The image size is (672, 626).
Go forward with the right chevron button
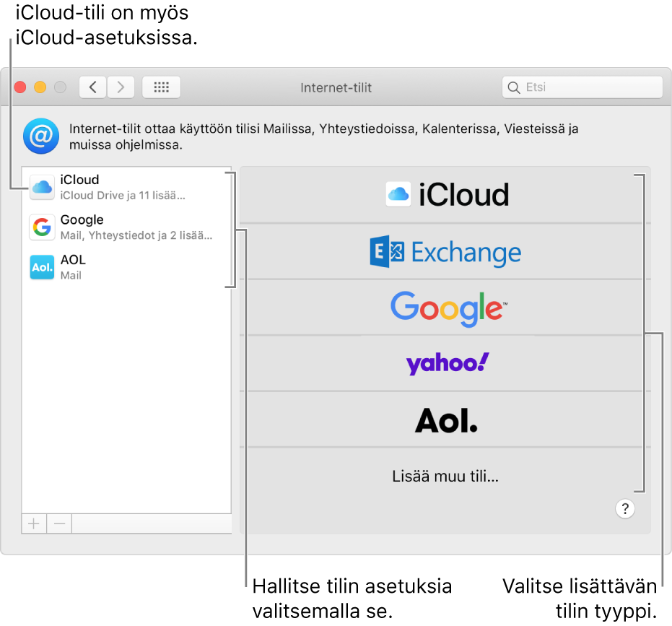121,87
